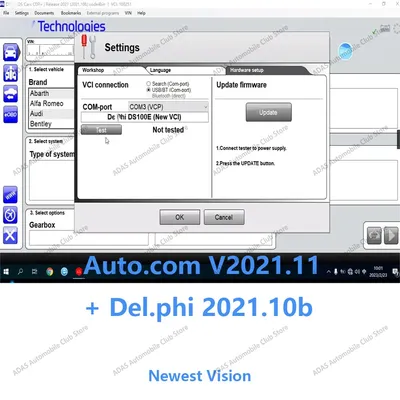The image size is (400, 400).
Task: Open Windows taskbar search
Action: point(20,272)
